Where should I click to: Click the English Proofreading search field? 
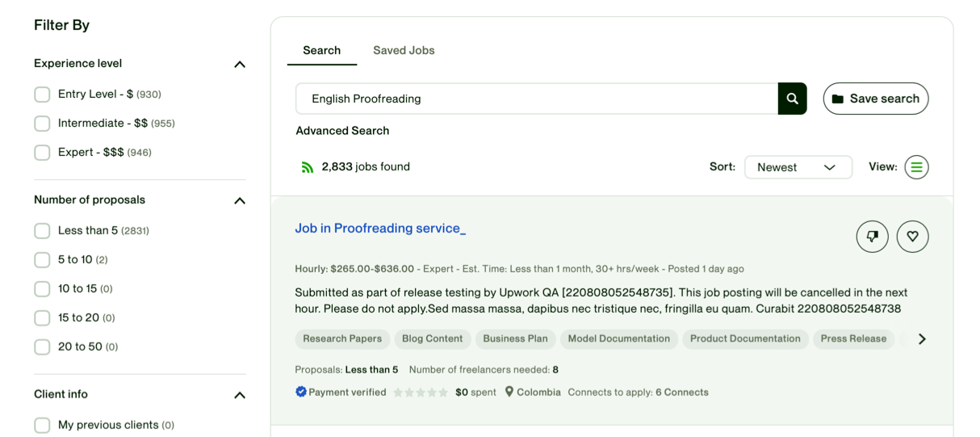(x=536, y=99)
